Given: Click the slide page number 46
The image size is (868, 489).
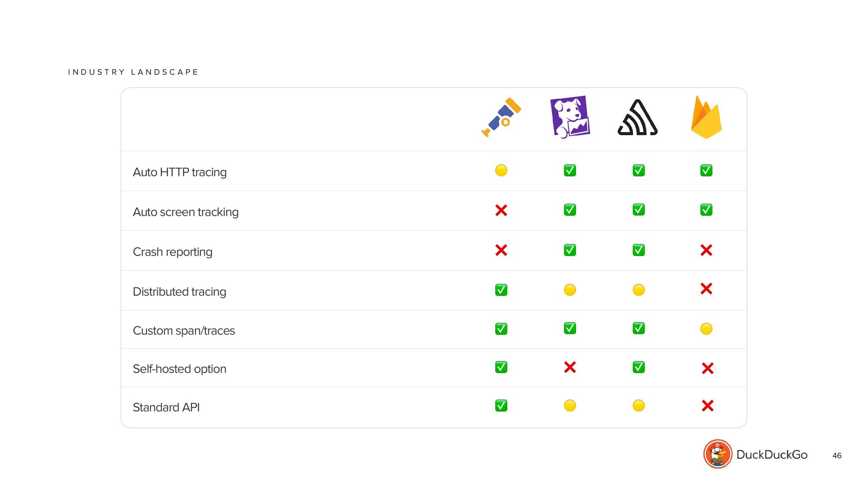Looking at the screenshot, I should tap(837, 456).
